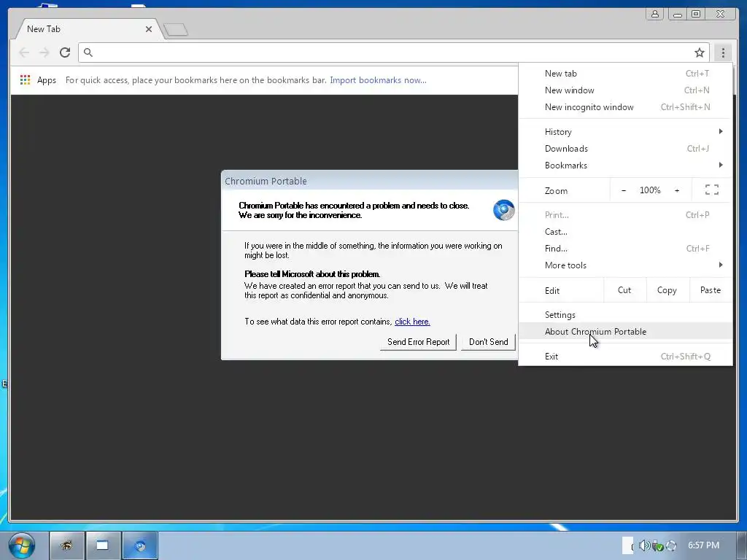
Task: Open About Chromium Portable
Action: coord(625,332)
